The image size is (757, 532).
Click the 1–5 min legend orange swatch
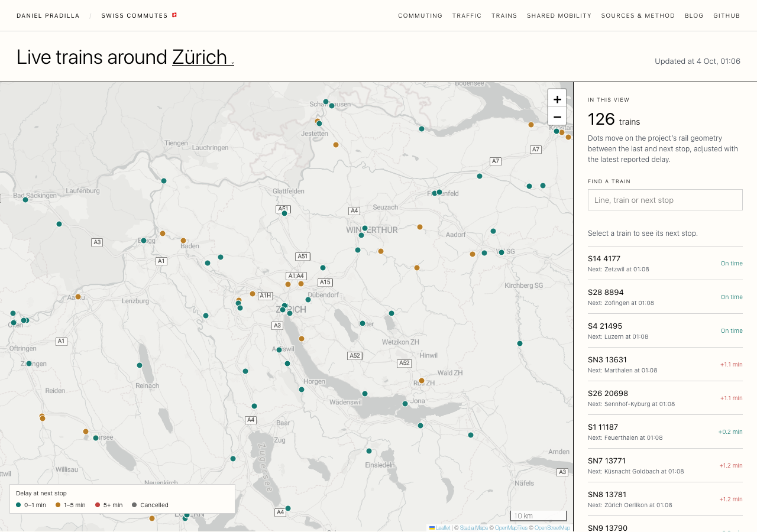pos(58,505)
